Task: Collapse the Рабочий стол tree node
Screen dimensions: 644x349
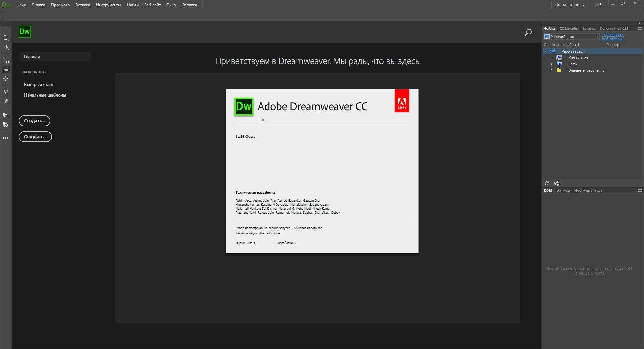Action: point(546,51)
